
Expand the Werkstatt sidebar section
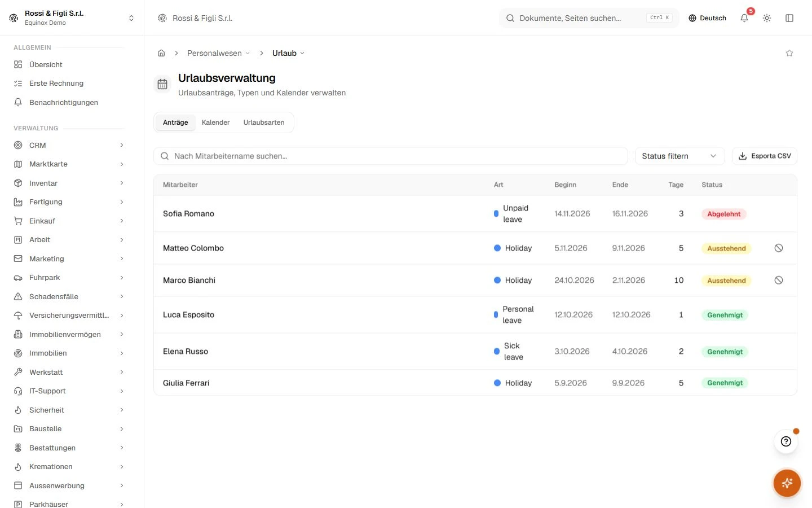point(68,372)
